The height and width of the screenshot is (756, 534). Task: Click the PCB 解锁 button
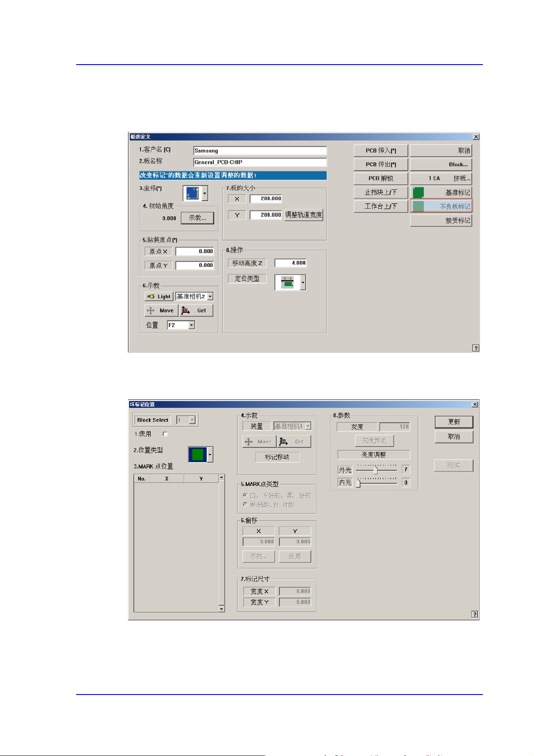click(x=381, y=179)
